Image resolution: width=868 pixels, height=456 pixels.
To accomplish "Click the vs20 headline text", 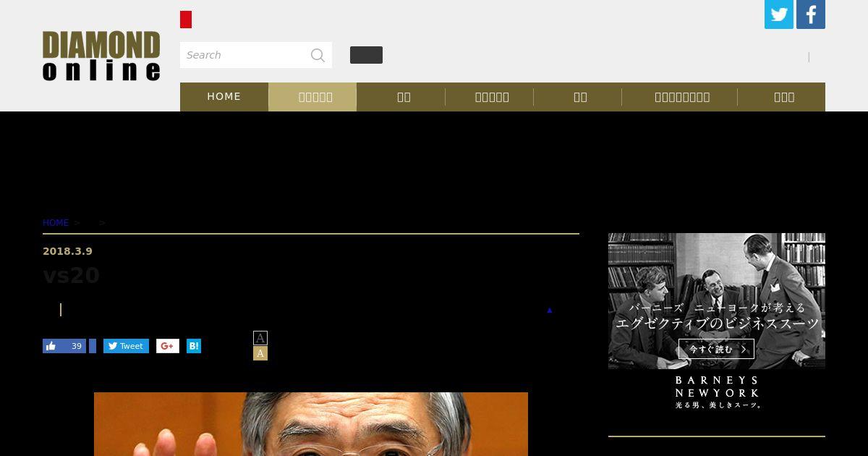I will click(x=71, y=276).
